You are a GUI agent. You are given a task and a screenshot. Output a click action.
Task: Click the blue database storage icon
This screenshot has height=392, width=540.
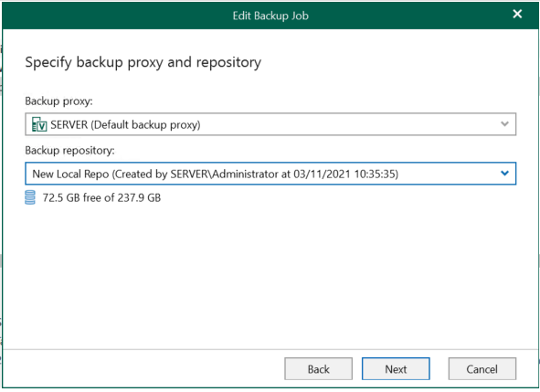[x=30, y=197]
